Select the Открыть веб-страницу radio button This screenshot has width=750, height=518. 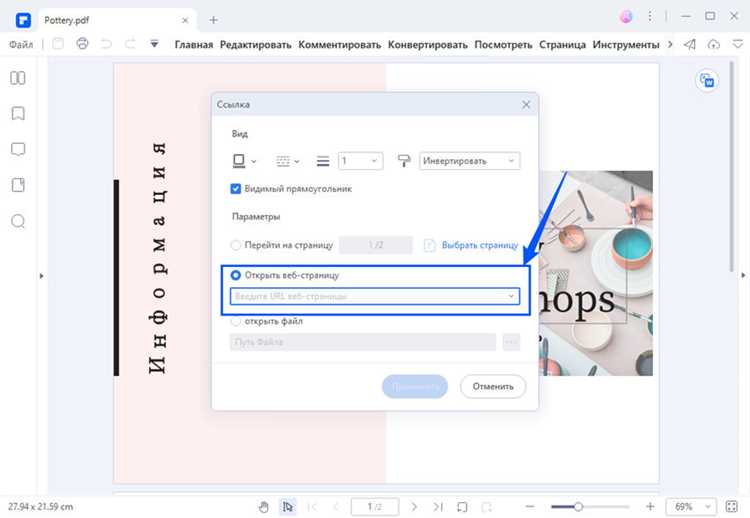pos(235,275)
